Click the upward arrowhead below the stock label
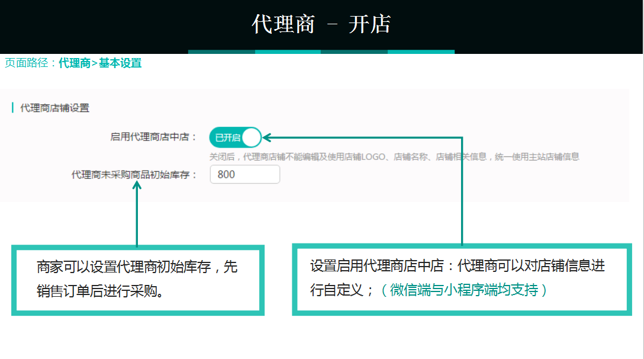 pos(137,187)
